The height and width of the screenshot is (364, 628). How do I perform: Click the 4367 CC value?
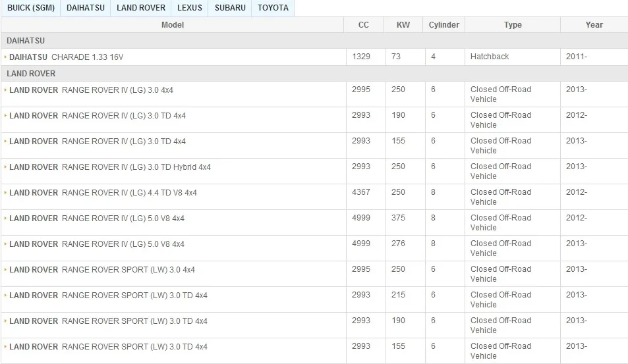click(361, 192)
